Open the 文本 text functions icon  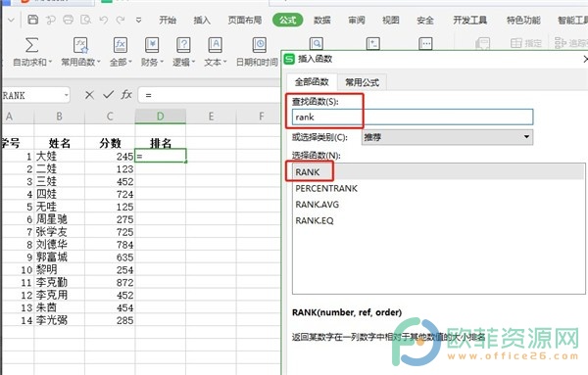[x=215, y=45]
